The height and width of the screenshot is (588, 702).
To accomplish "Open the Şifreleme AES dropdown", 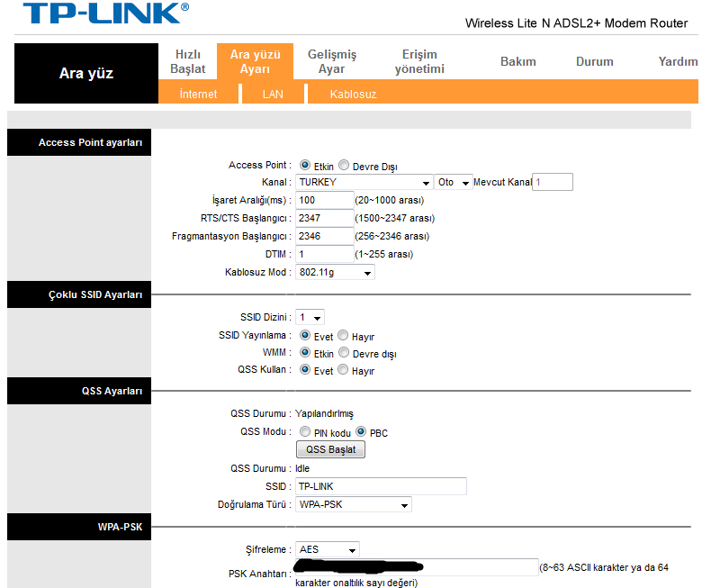I will pyautogui.click(x=328, y=549).
